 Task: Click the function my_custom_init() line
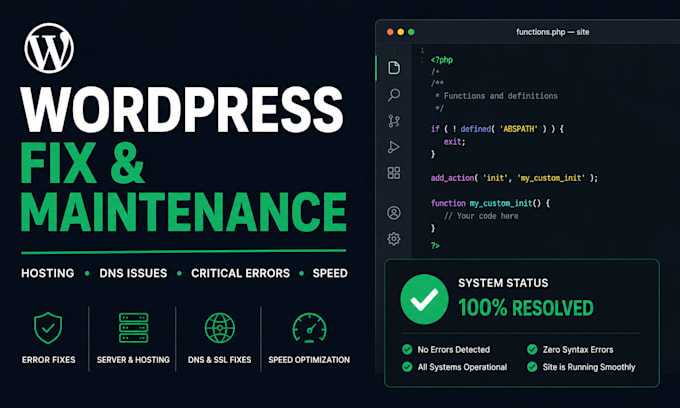[490, 203]
